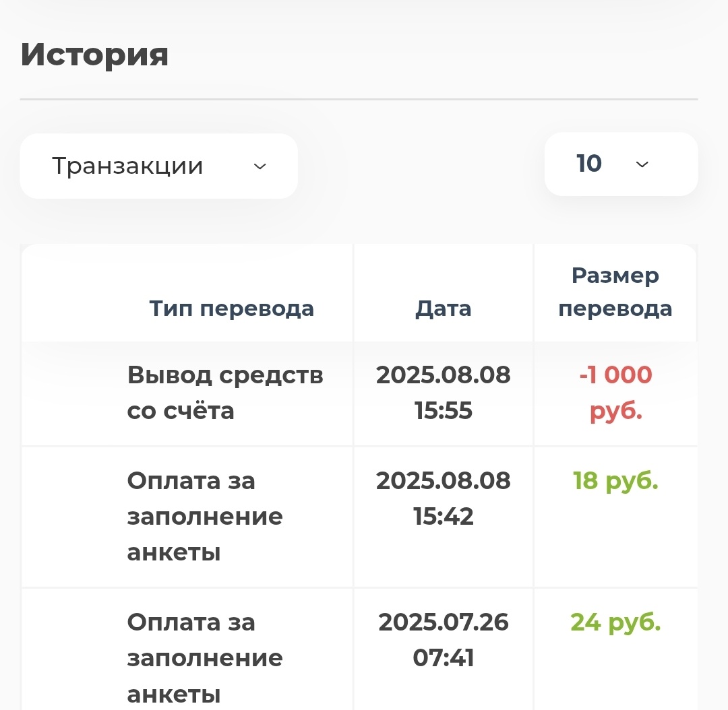Image resolution: width=728 pixels, height=710 pixels.
Task: Click the Дата column header
Action: pos(443,308)
